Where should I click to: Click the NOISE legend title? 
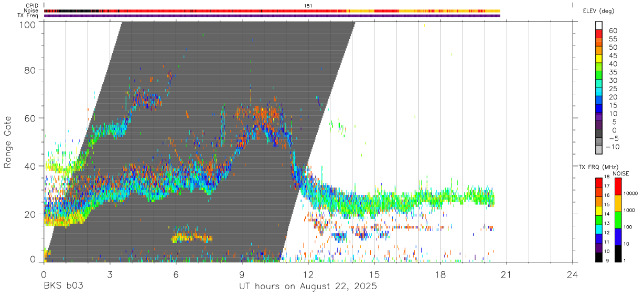coord(621,173)
